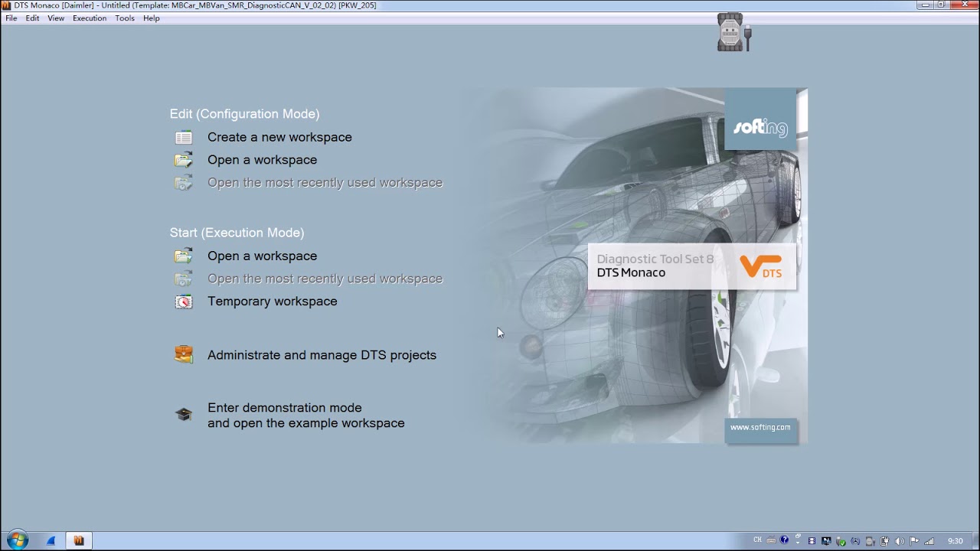Screen dimensions: 980x551
Task: Open the Execution menu
Action: 90,18
